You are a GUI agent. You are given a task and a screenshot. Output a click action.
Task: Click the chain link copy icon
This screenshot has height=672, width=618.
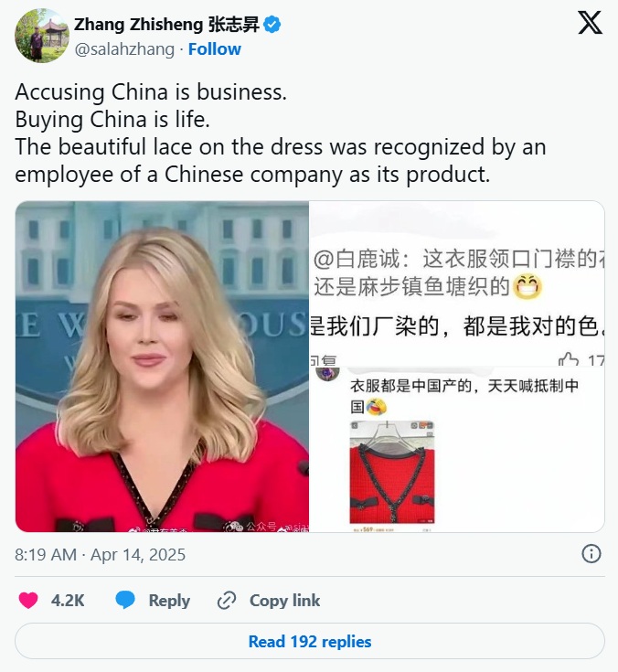point(227,601)
